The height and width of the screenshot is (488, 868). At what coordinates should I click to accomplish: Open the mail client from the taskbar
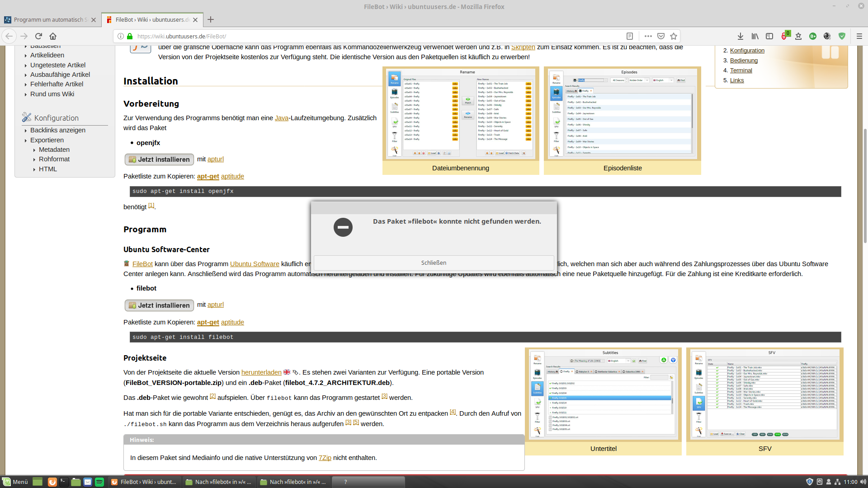click(88, 482)
